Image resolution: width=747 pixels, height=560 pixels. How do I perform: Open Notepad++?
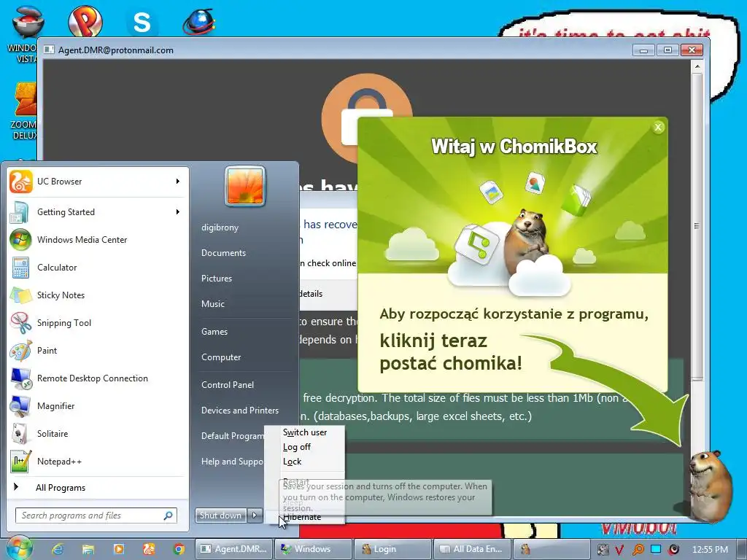pyautogui.click(x=97, y=462)
